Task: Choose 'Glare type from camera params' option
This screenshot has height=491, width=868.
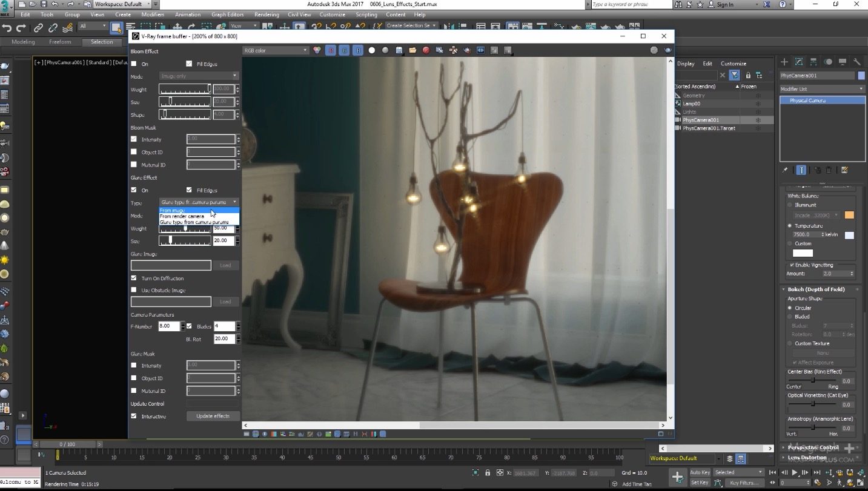Action: (199, 222)
